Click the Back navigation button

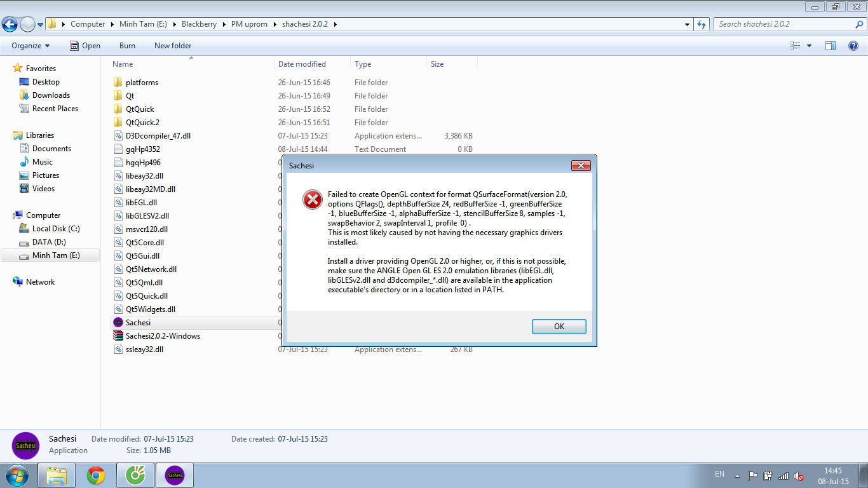click(x=10, y=24)
